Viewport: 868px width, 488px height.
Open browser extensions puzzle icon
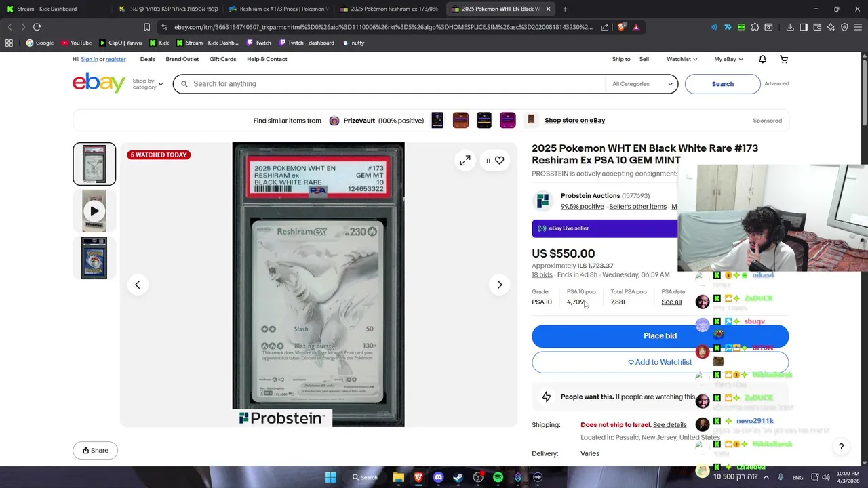point(755,27)
